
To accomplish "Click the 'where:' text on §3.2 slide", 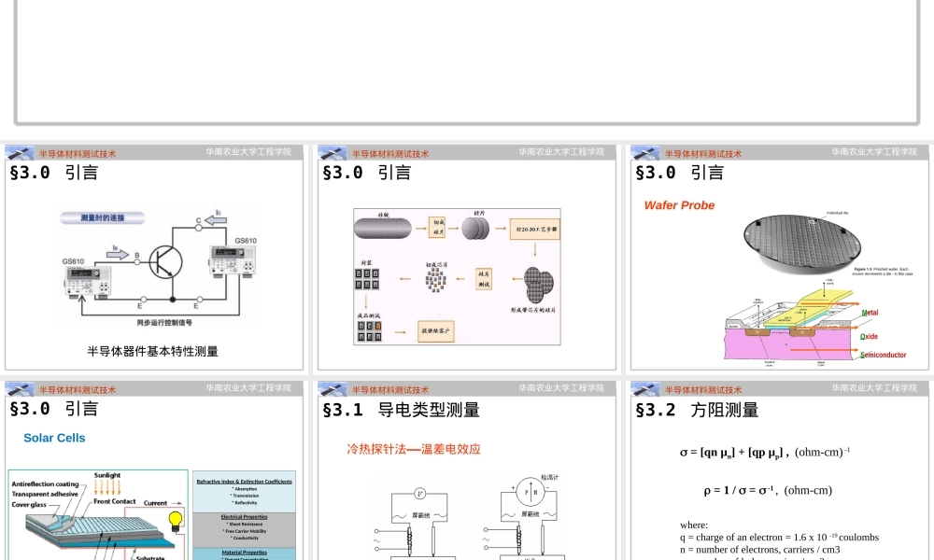I will coord(694,525).
